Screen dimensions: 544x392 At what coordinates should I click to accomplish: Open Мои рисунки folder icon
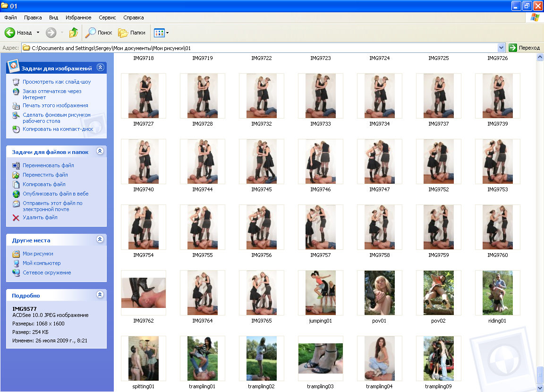(x=16, y=254)
